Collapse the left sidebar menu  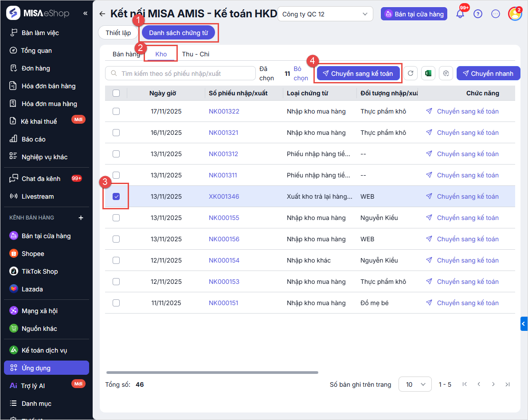tap(85, 13)
